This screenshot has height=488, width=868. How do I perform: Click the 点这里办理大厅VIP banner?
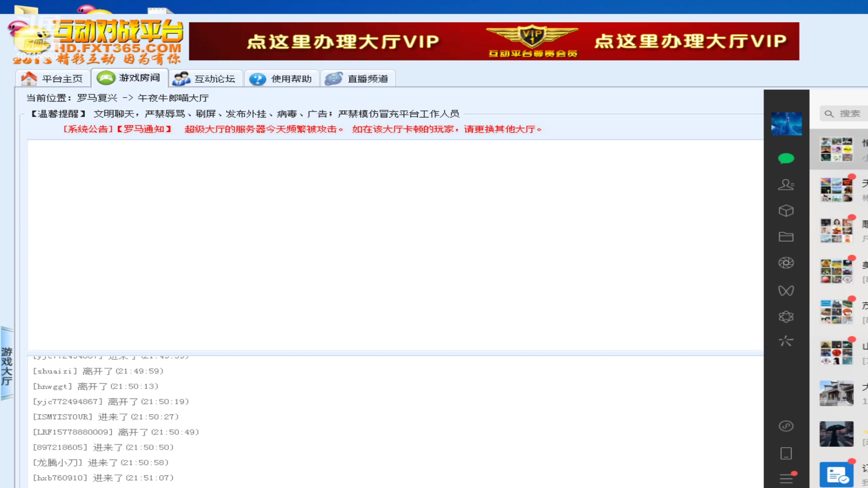(x=494, y=41)
